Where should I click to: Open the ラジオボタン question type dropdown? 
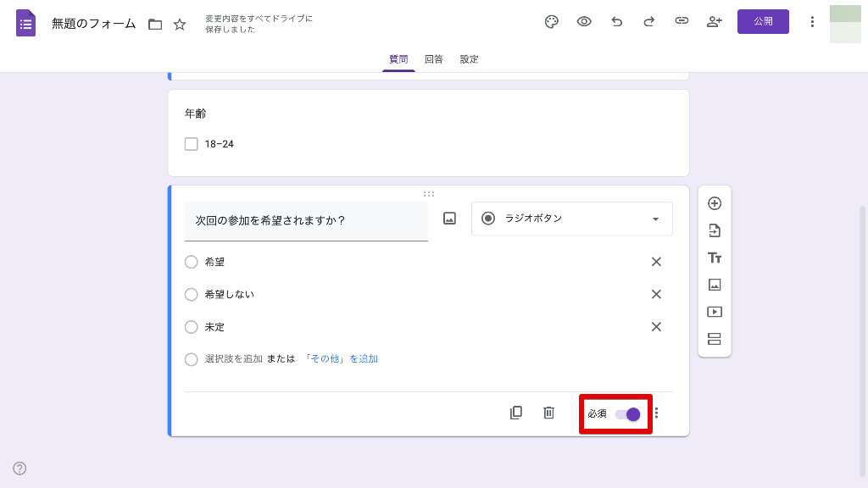[x=571, y=219]
